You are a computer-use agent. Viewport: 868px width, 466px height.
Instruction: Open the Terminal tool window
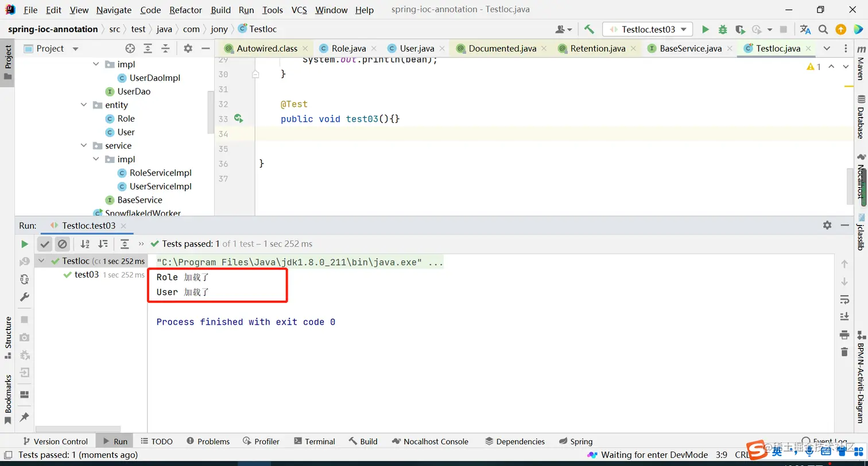tap(314, 441)
